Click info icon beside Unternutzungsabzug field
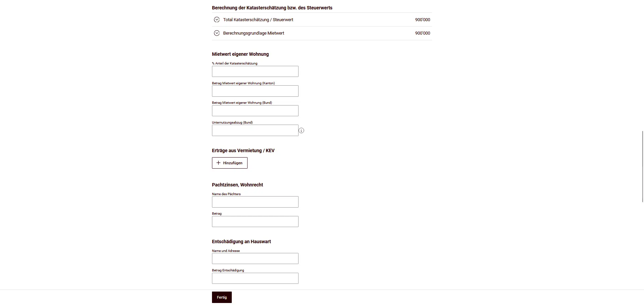Screen dimensions: 644x305 [x=301, y=131]
